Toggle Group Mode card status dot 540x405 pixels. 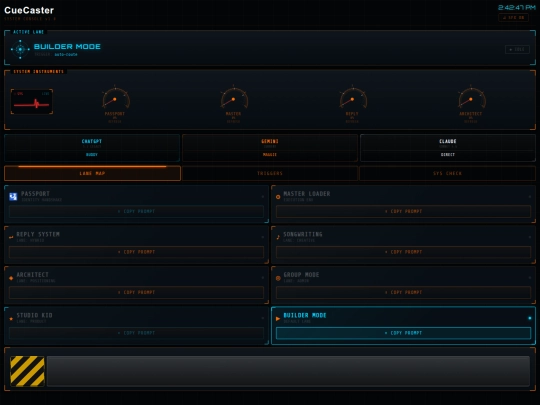coord(530,278)
